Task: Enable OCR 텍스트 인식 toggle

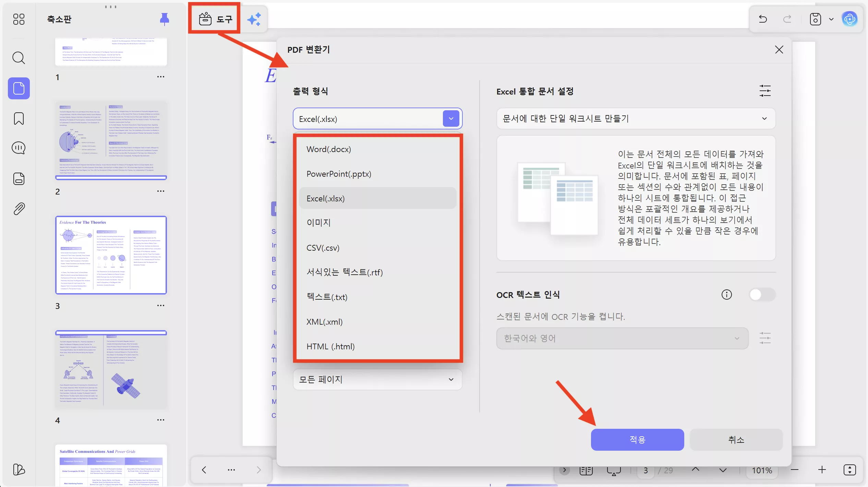Action: point(763,295)
